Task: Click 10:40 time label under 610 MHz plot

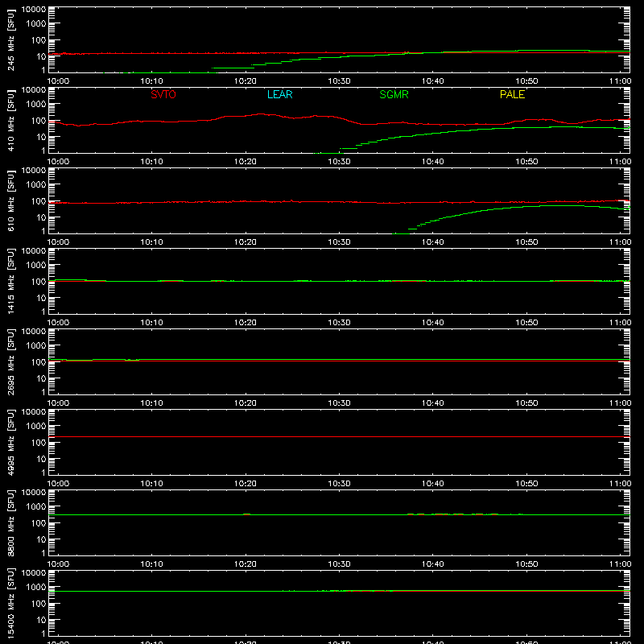Action: tap(433, 242)
